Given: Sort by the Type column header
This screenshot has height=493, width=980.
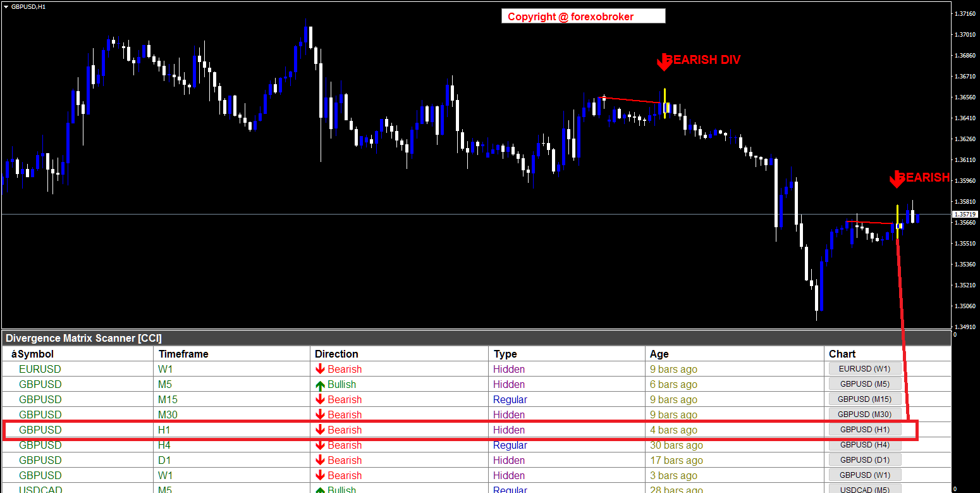Looking at the screenshot, I should 568,354.
